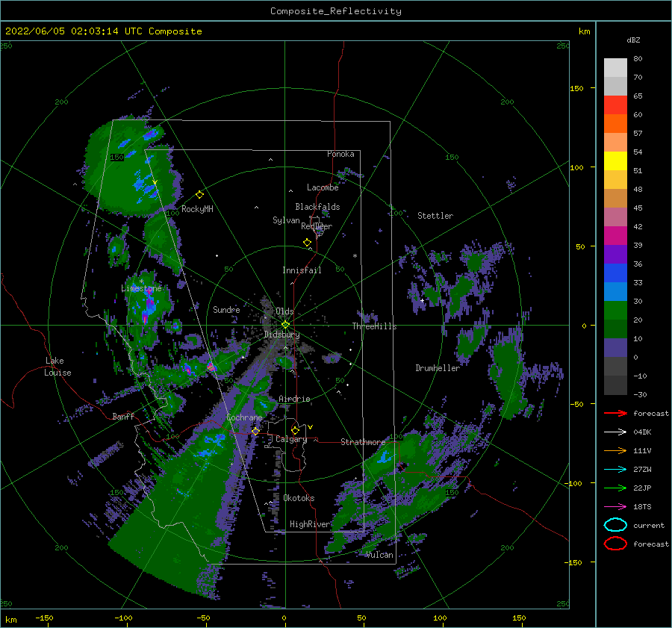
Task: Select the yellow diamond marker inside Calgary
Action: tap(295, 430)
